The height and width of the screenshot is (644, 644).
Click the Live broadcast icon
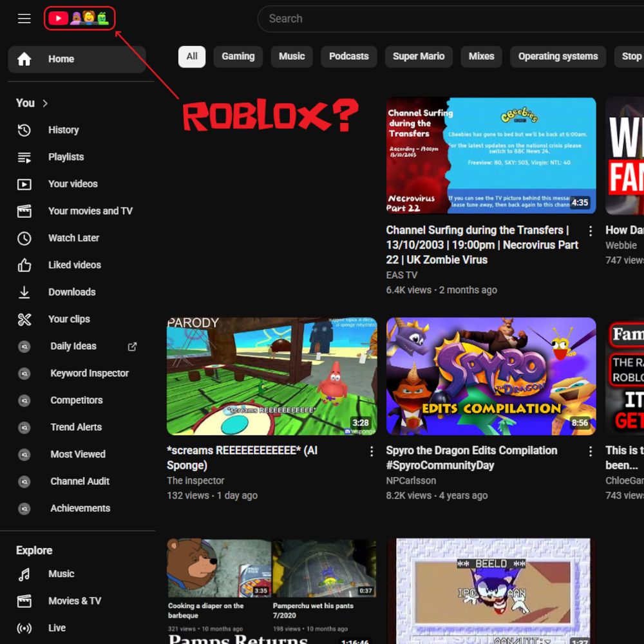[x=24, y=629]
